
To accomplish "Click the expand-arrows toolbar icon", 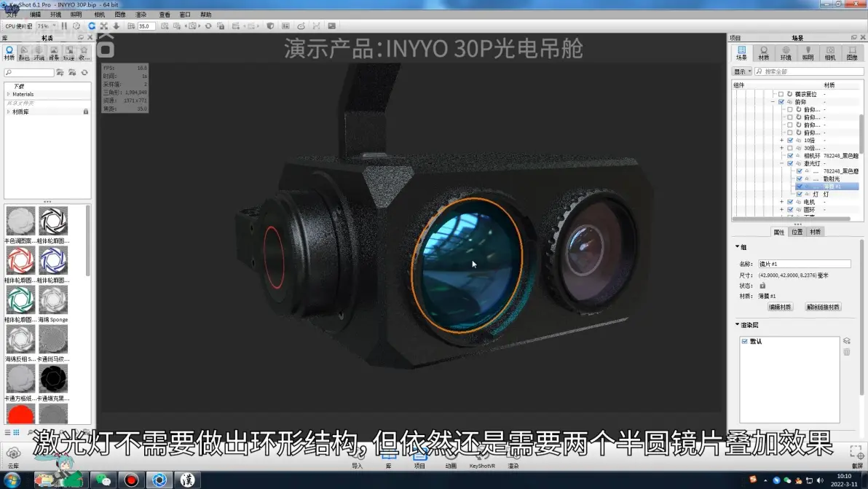I will [104, 26].
